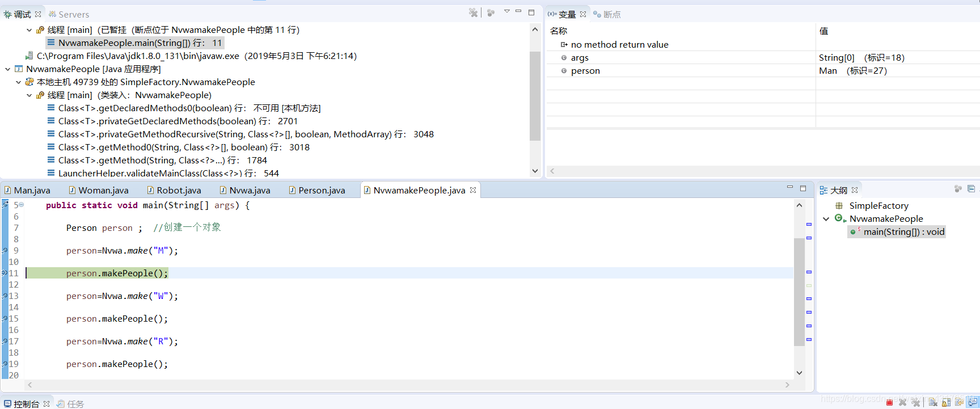The image size is (980, 409).
Task: Select privateGetDeclaredMethods line 2701 frame
Action: [x=172, y=121]
